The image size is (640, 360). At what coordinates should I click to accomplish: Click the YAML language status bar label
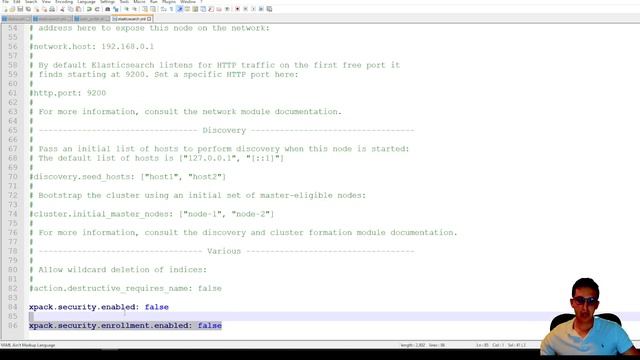28,345
